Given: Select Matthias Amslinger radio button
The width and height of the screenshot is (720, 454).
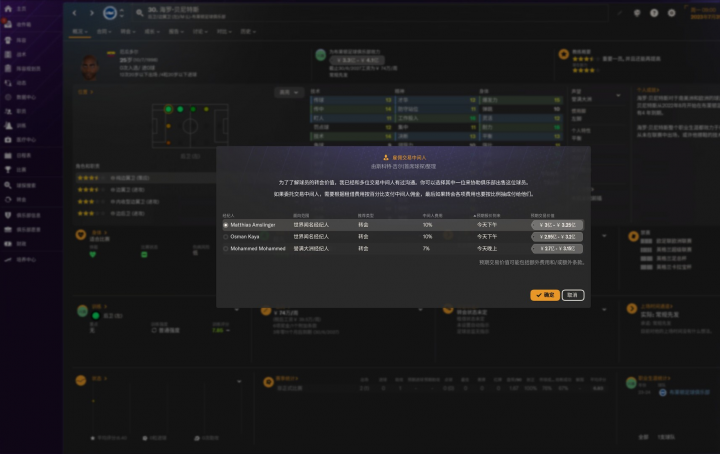Looking at the screenshot, I should (x=226, y=225).
